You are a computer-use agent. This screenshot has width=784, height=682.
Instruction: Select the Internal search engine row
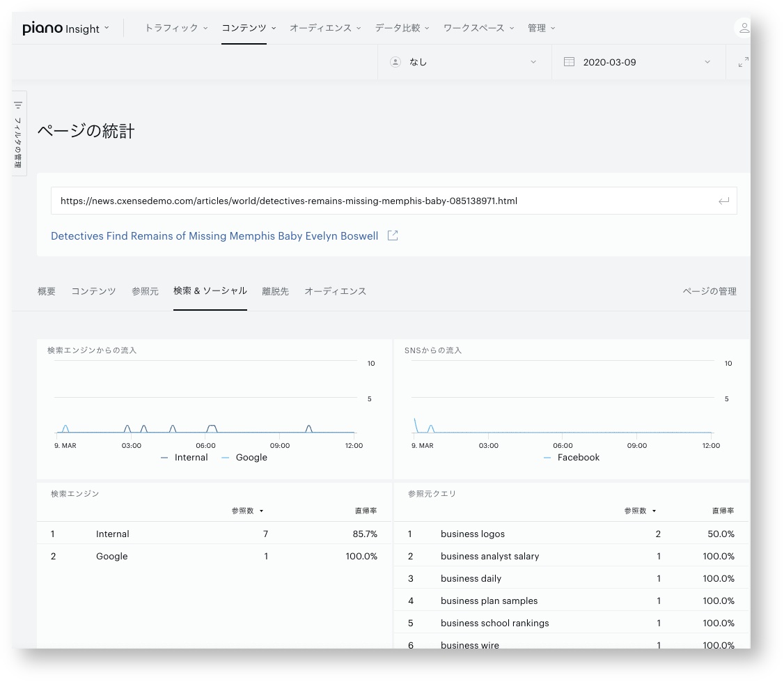tap(214, 534)
